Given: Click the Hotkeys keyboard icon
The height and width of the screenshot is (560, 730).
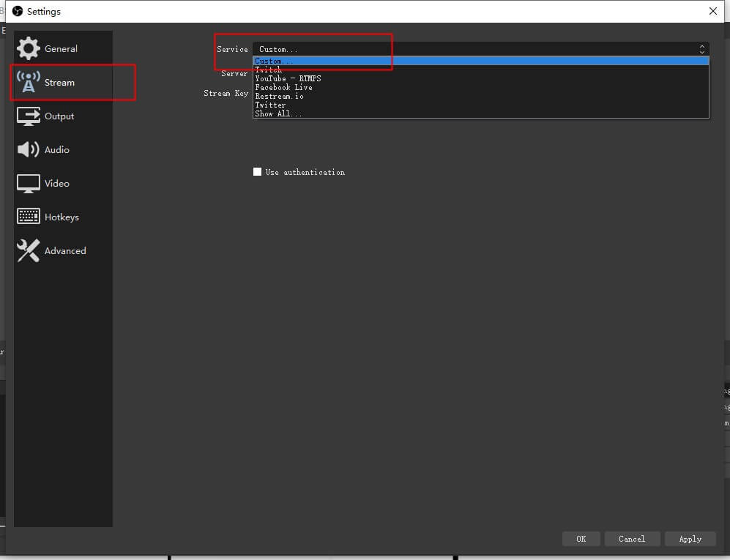Looking at the screenshot, I should pyautogui.click(x=28, y=217).
